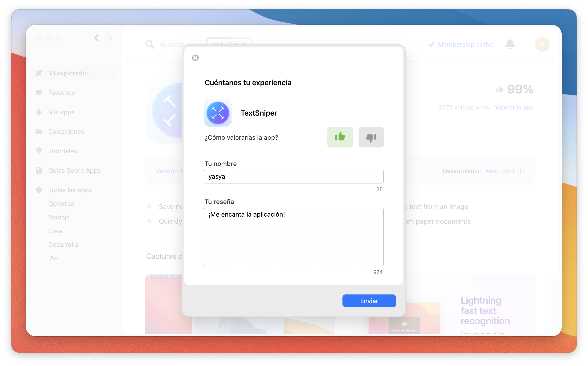
Task: Rate the app with thumbs down
Action: (x=371, y=137)
